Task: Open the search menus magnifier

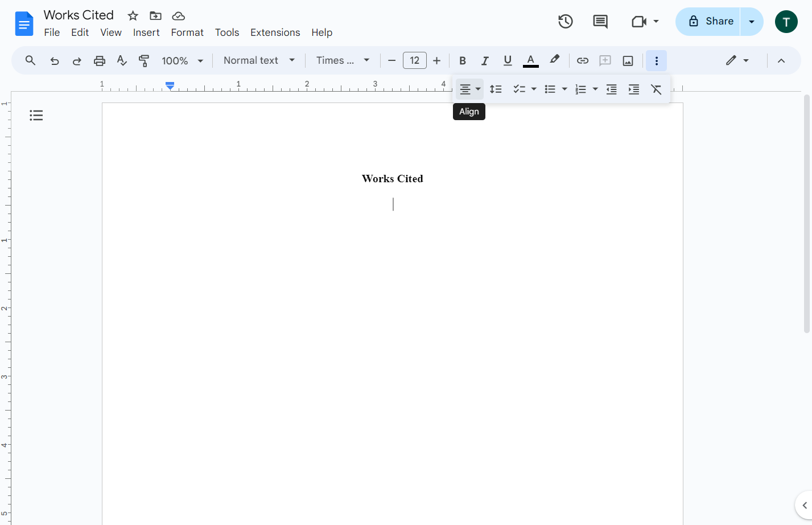Action: coord(31,60)
